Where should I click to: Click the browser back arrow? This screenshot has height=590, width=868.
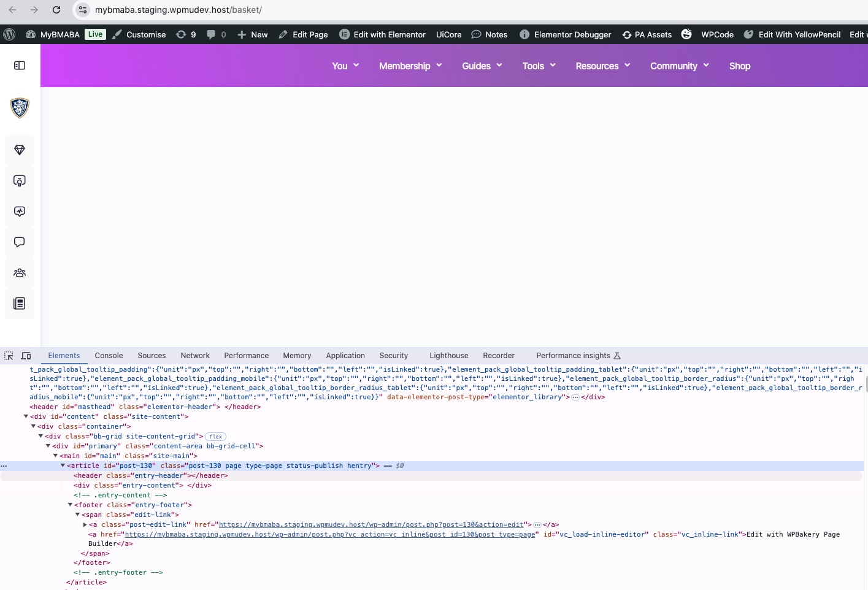[x=12, y=10]
